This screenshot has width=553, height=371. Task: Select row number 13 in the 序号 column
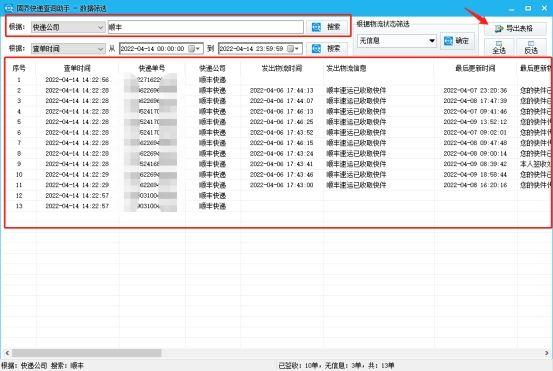tap(19, 206)
